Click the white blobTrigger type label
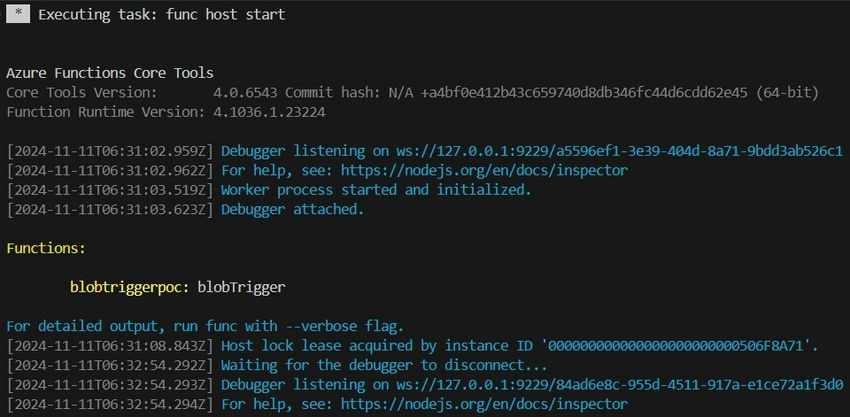The height and width of the screenshot is (417, 850). coord(241,287)
